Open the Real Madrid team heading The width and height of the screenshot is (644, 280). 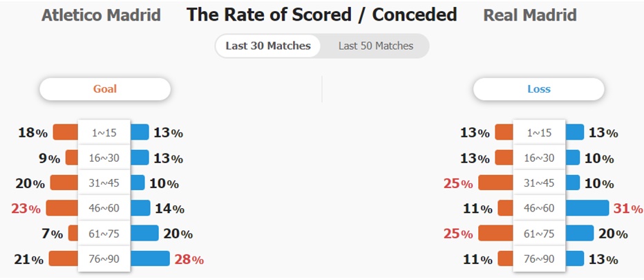(x=530, y=15)
